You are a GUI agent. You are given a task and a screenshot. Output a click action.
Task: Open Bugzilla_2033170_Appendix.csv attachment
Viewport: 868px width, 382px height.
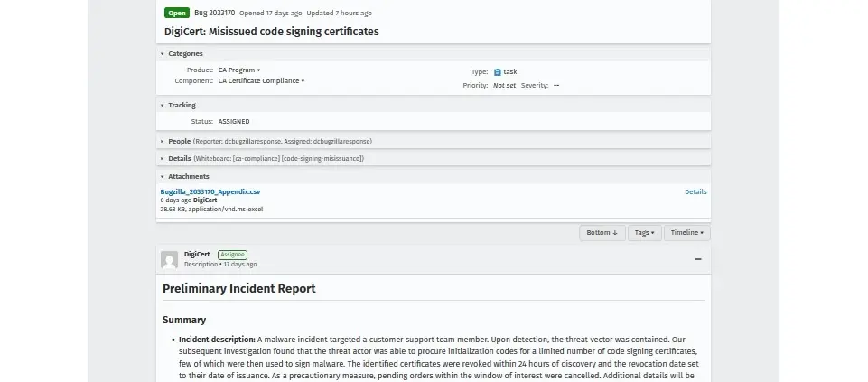click(210, 191)
